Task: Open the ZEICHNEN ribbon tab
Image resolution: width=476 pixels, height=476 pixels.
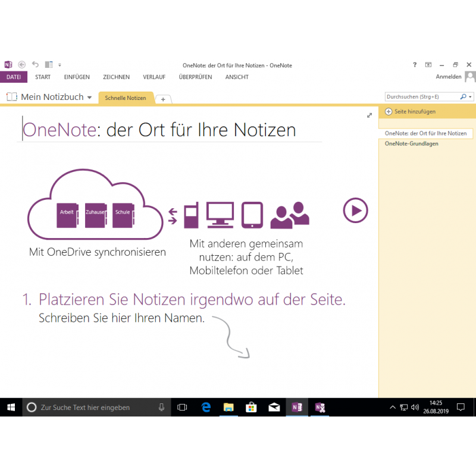Action: (x=116, y=77)
